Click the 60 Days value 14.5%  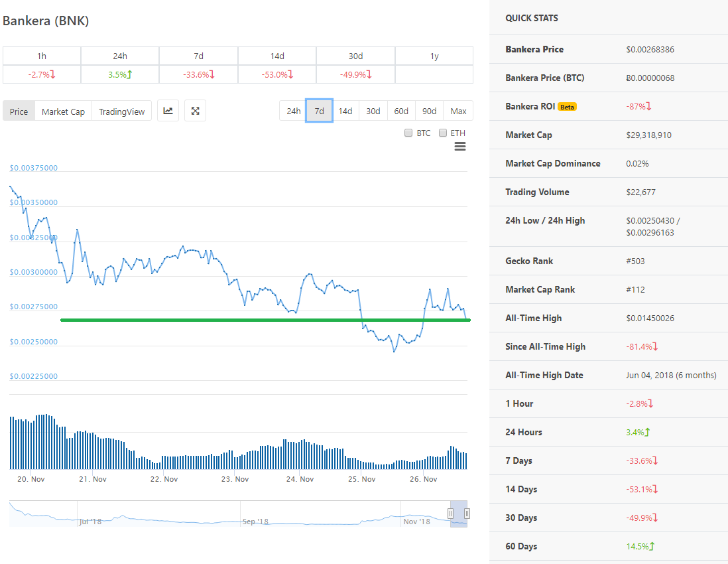(640, 546)
